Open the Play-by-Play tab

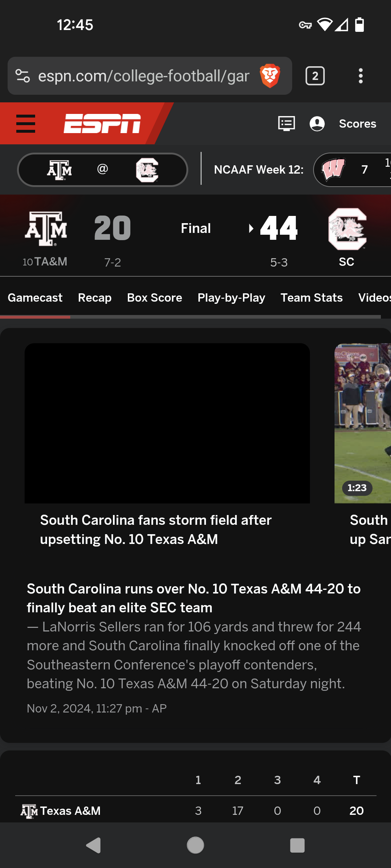point(231,298)
